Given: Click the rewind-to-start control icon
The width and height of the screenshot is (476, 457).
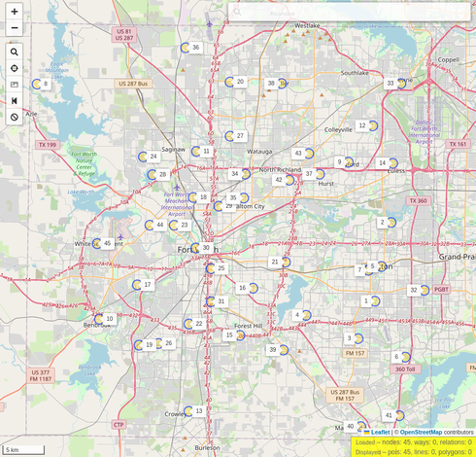Looking at the screenshot, I should pos(15,101).
